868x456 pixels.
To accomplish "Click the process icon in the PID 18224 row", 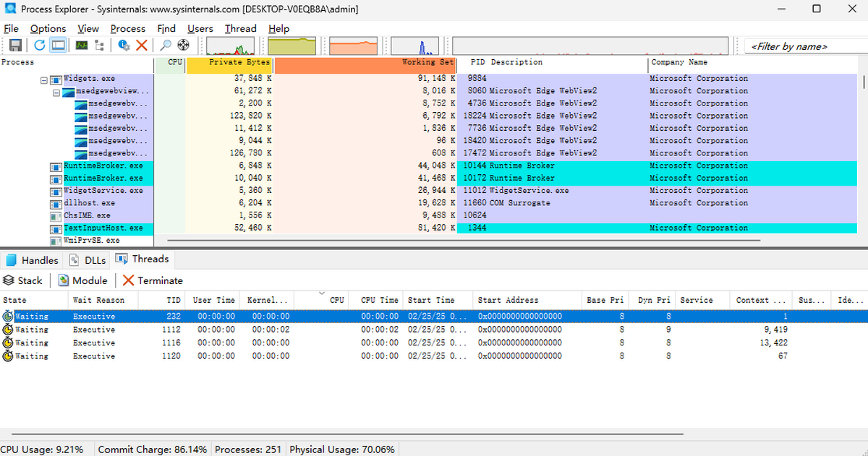I will [81, 116].
